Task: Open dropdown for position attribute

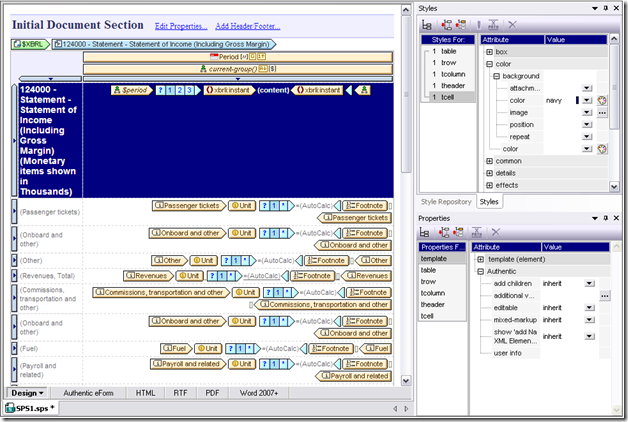Action: tap(587, 125)
